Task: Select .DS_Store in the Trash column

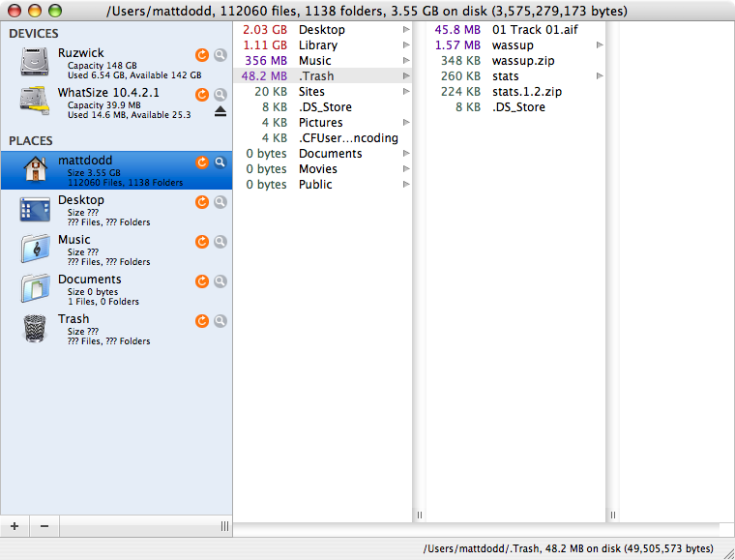Action: (x=515, y=106)
